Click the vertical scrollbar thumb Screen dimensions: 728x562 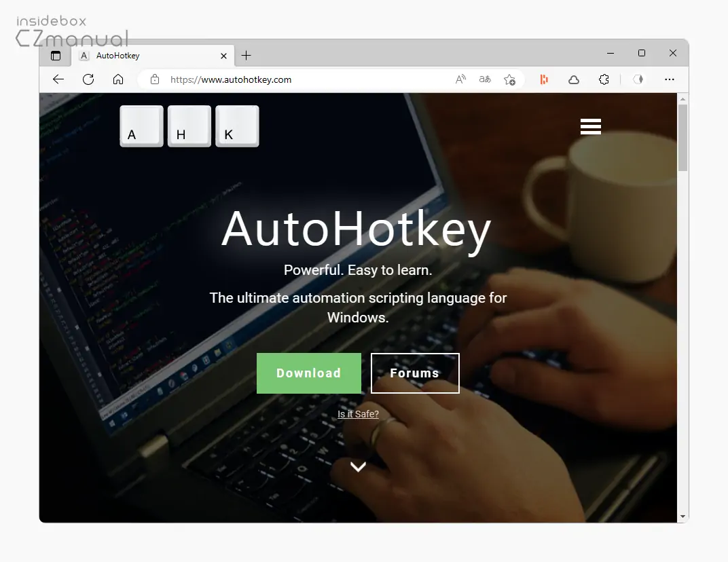coord(682,137)
